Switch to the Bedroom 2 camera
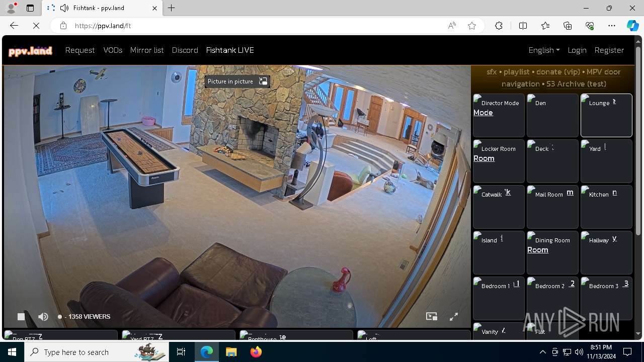 (x=552, y=298)
